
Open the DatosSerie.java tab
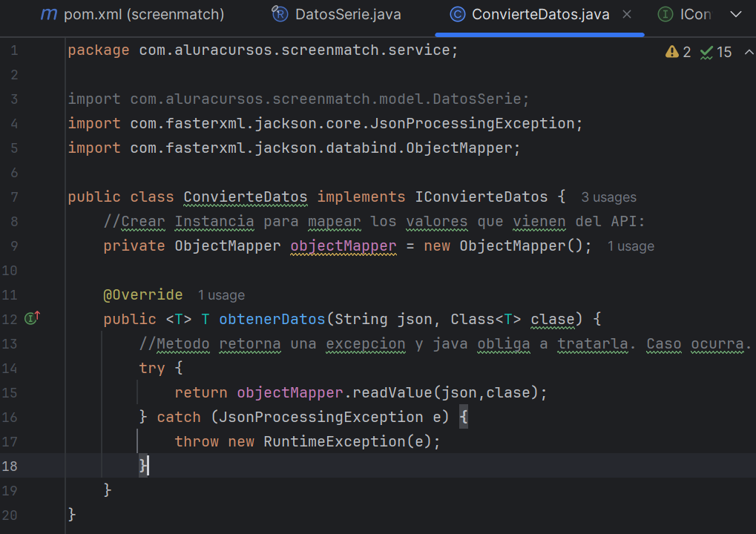[337, 14]
